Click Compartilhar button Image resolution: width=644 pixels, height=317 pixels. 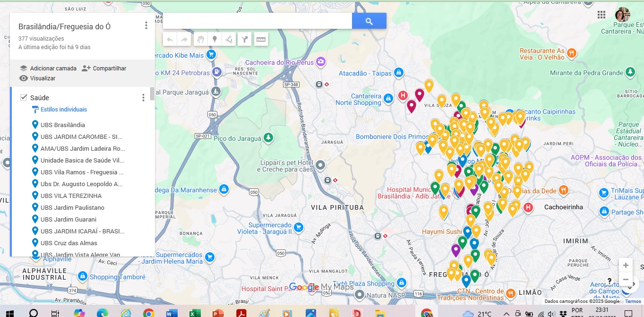[104, 69]
